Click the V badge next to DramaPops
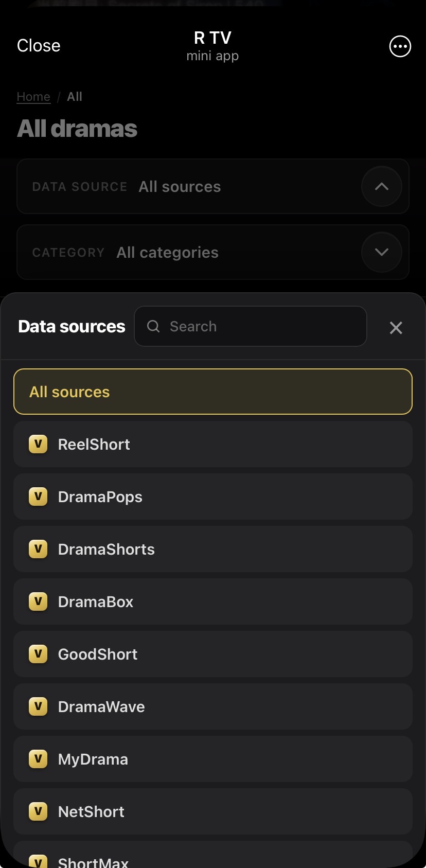The image size is (426, 868). [38, 497]
